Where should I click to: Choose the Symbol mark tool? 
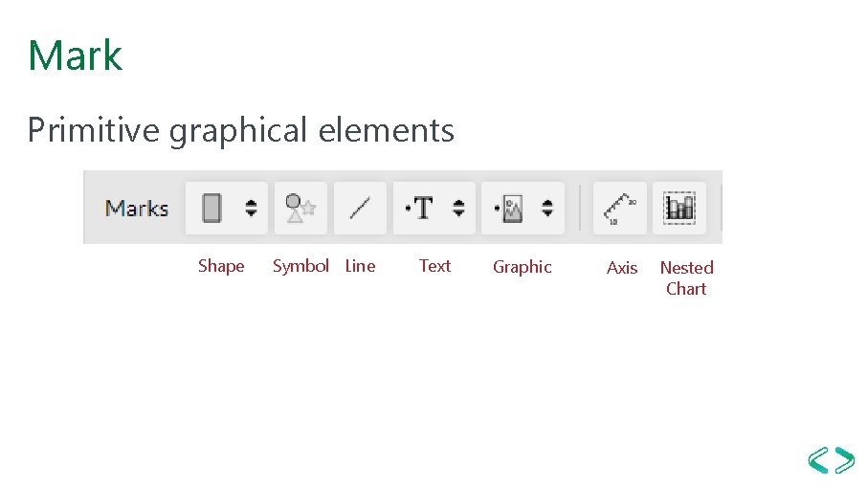coord(300,208)
